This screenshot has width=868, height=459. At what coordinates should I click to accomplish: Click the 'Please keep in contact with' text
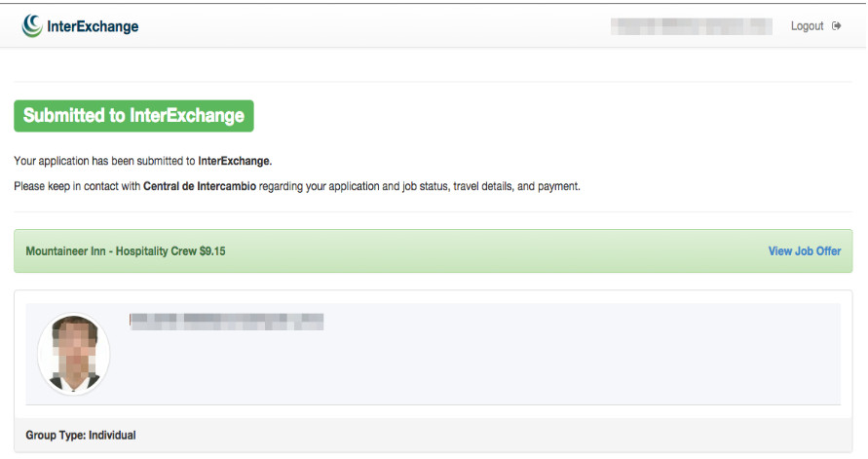[77, 186]
